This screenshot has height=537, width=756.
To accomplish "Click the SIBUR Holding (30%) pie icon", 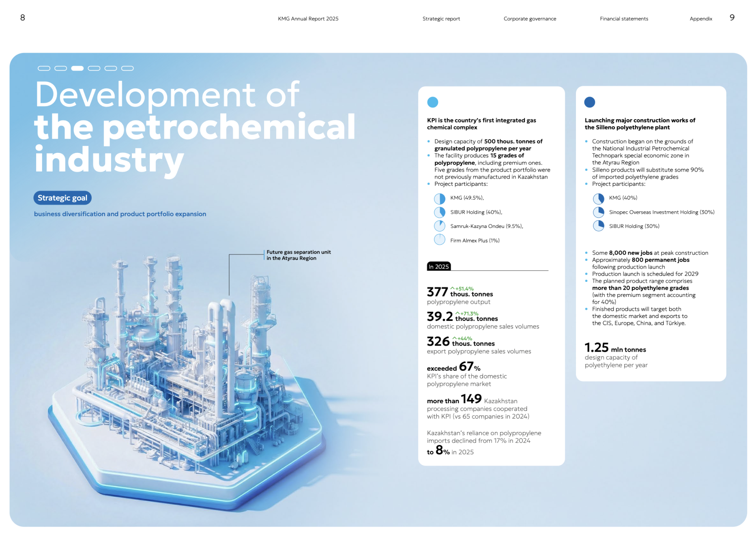I will click(599, 226).
